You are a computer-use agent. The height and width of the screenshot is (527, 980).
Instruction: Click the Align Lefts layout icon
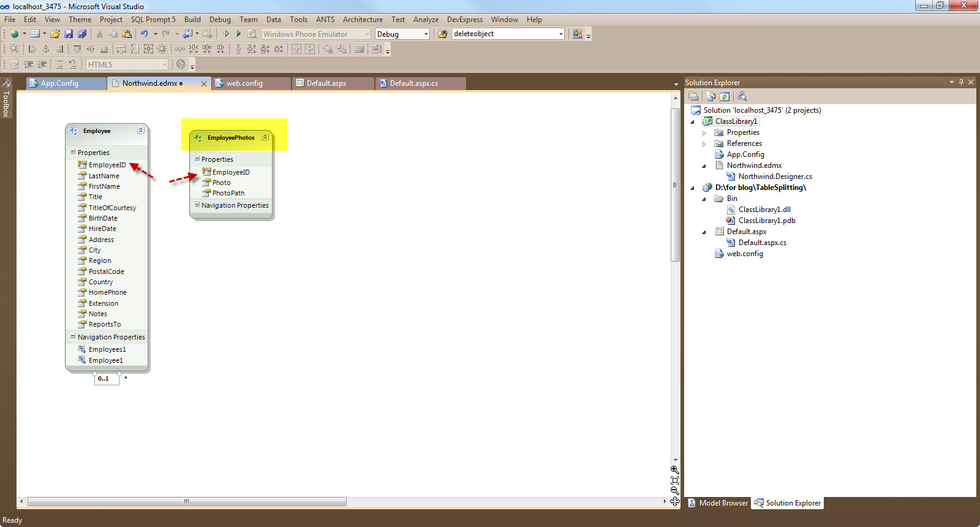click(x=32, y=49)
